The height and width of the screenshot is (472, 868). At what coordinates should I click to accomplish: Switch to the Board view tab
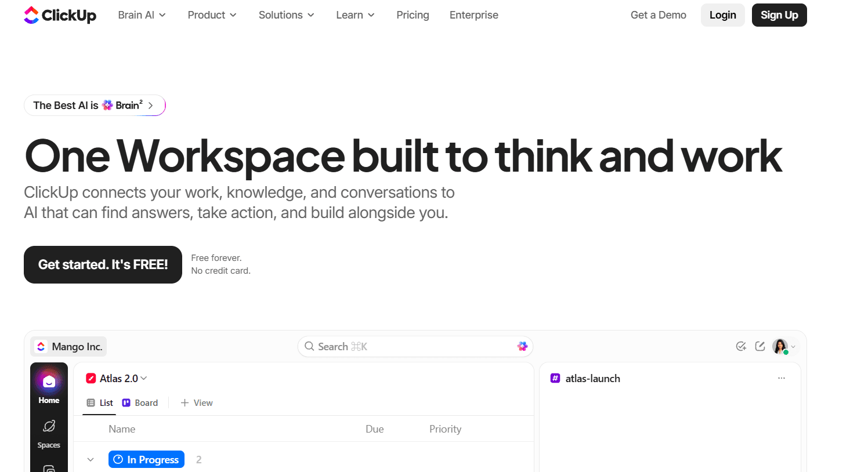tap(140, 403)
